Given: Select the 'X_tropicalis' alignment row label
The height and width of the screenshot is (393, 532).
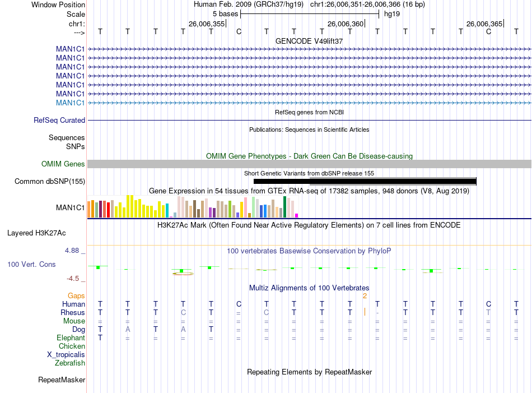Looking at the screenshot, I should 66,355.
